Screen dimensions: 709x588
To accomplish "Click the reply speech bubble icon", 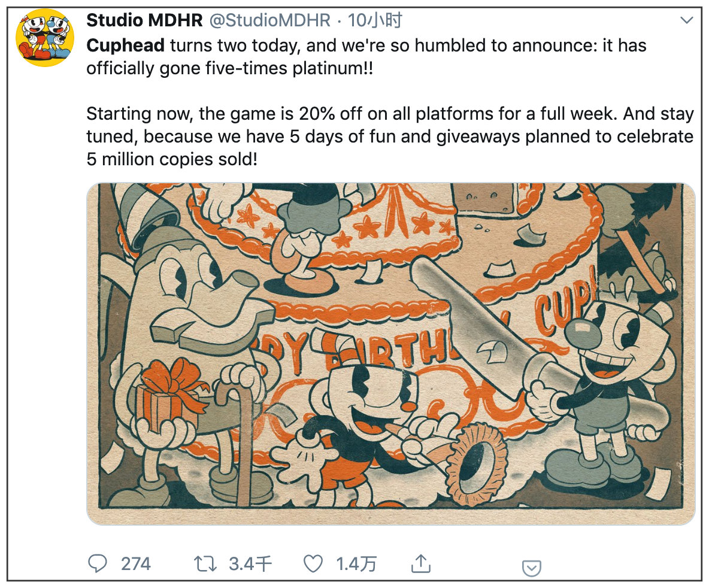I will pyautogui.click(x=97, y=563).
